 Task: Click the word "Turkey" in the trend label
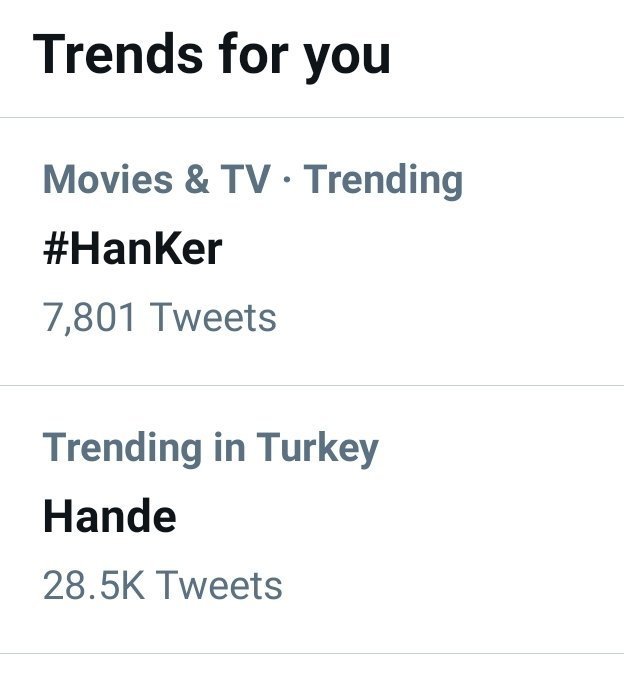(318, 448)
